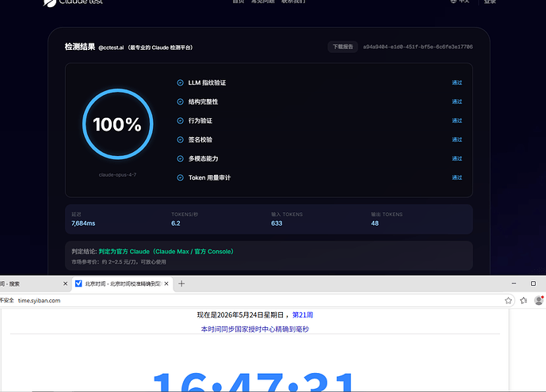Click the @cctest.ai platform label
This screenshot has height=392, width=546.
coord(111,48)
